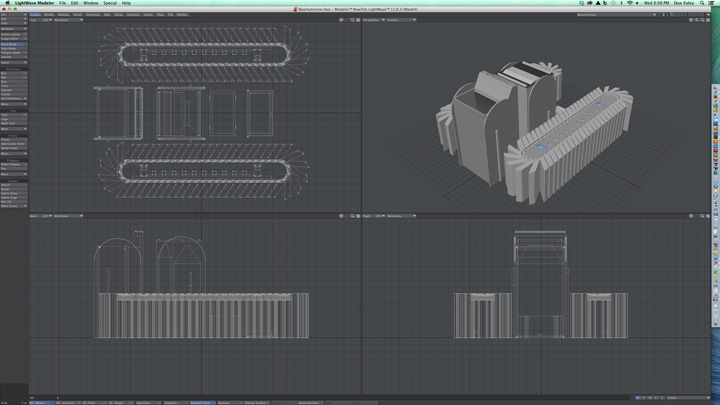Maximize the Top (XZ) viewport via its icon
The height and width of the screenshot is (405, 720).
(x=356, y=20)
